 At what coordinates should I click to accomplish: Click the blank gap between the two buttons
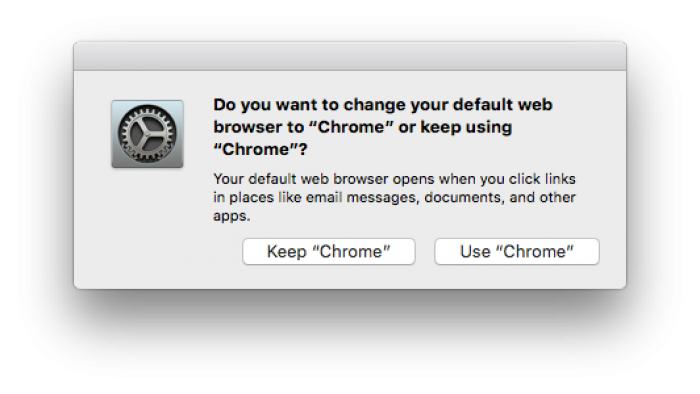coord(425,251)
